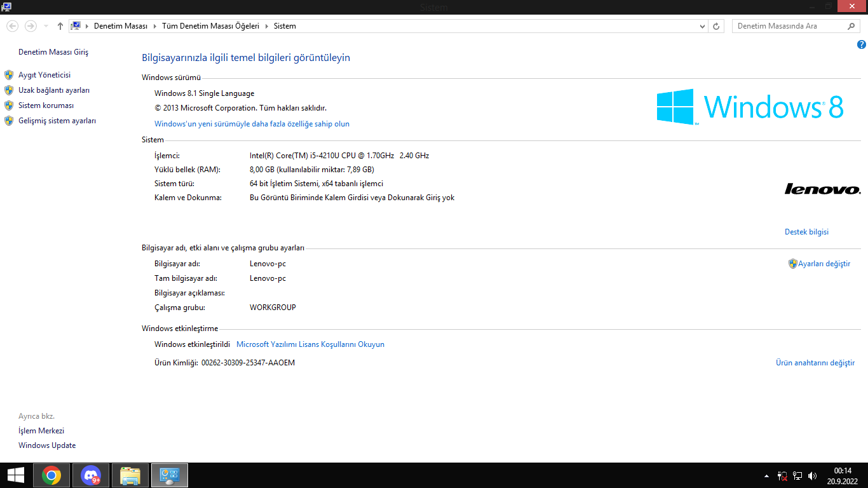Open Sistem koruması
This screenshot has width=868, height=488.
[46, 105]
